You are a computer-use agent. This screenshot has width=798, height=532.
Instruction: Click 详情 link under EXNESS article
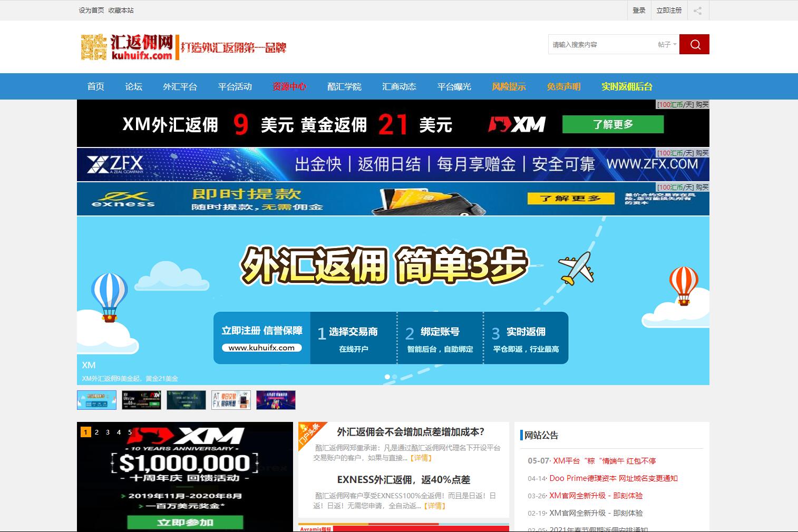[435, 506]
